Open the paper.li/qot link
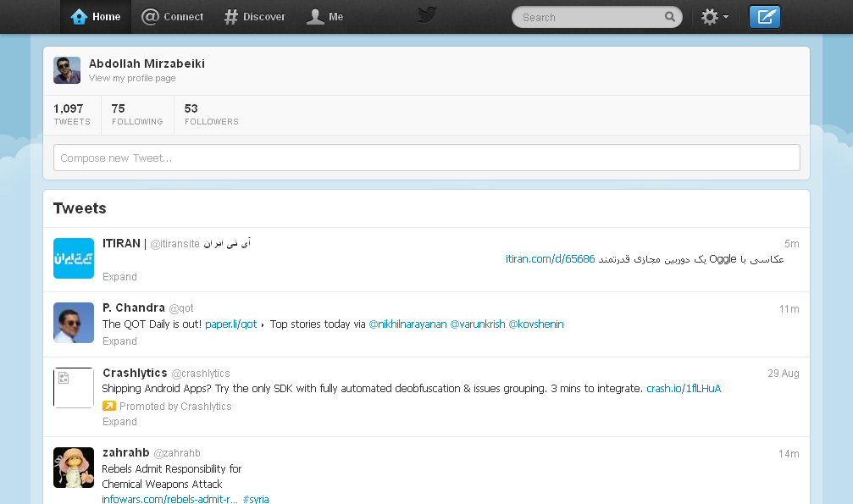 tap(230, 324)
